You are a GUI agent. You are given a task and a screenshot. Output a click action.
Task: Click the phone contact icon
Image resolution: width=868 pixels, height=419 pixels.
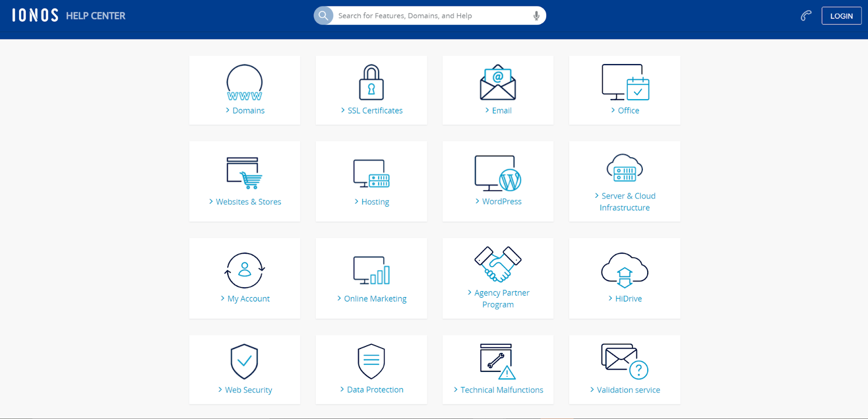coord(806,16)
